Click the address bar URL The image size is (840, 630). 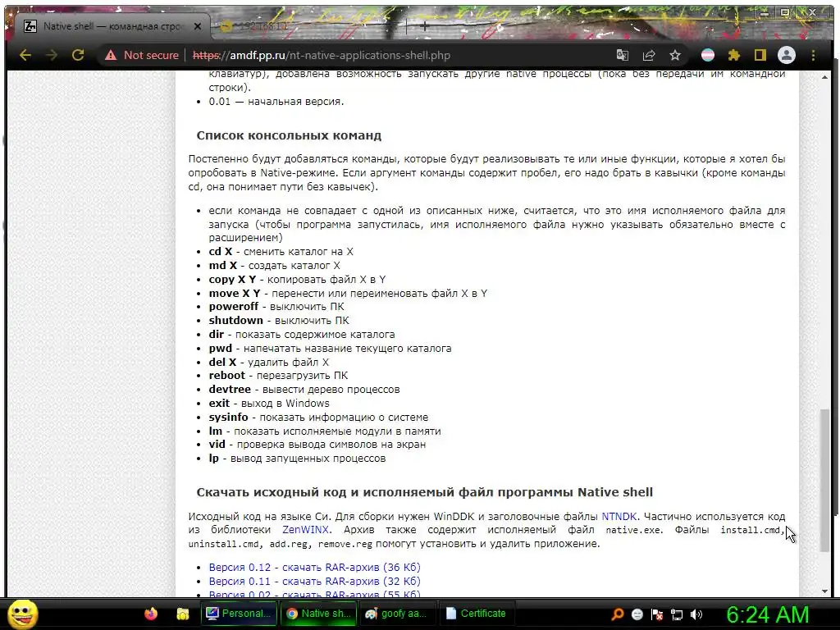(x=322, y=55)
